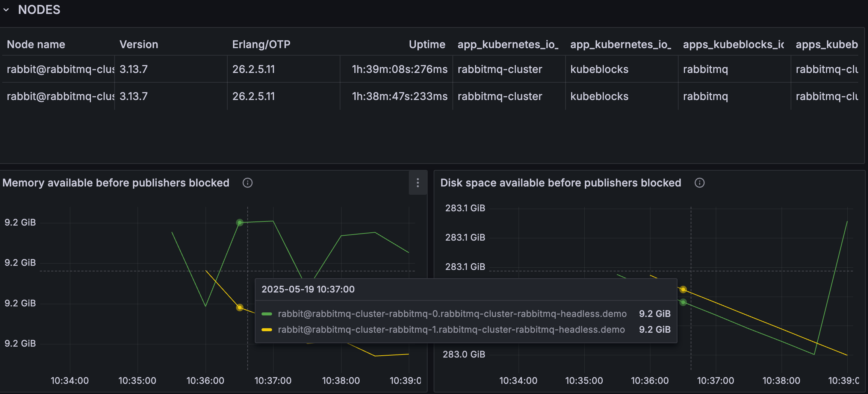868x394 pixels.
Task: Collapse the NODES row chevron
Action: point(6,10)
